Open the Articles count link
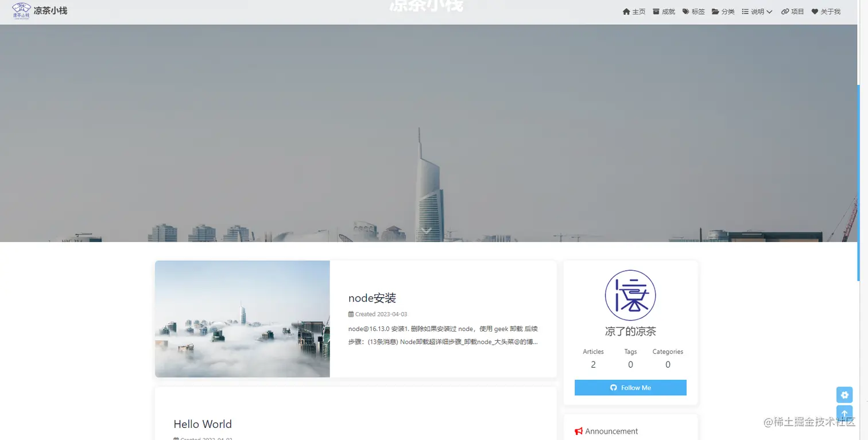The image size is (868, 440). [x=593, y=359]
